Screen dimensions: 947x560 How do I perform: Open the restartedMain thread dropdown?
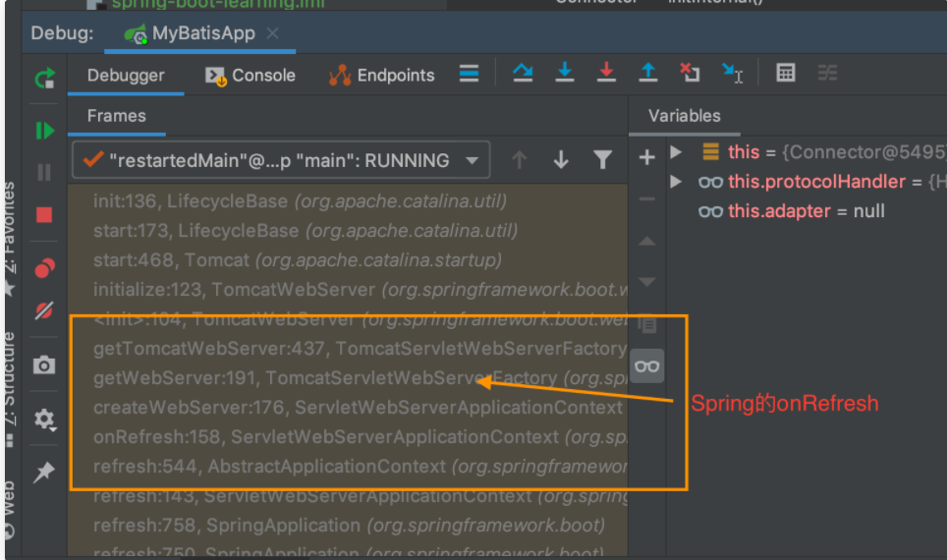tap(281, 160)
